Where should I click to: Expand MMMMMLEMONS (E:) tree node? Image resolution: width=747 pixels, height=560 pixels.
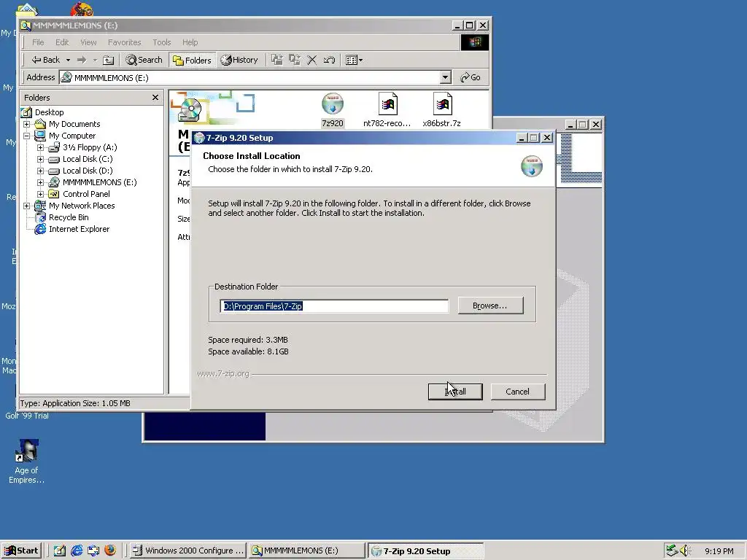pyautogui.click(x=41, y=182)
